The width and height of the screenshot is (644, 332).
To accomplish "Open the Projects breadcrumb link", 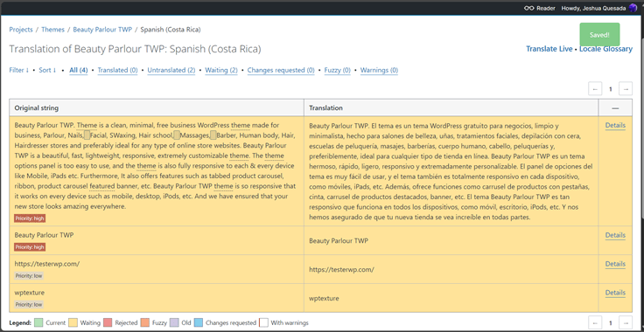I will click(x=21, y=30).
